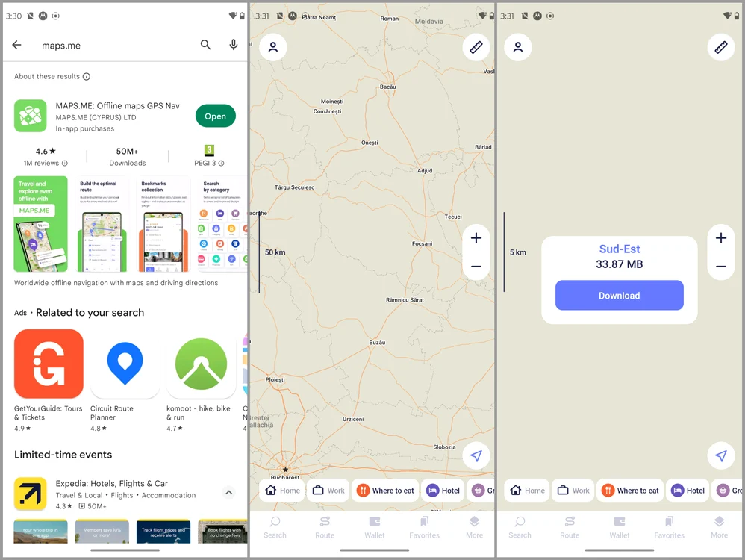Open More tab on middle map screen
This screenshot has height=560, width=745.
(474, 527)
